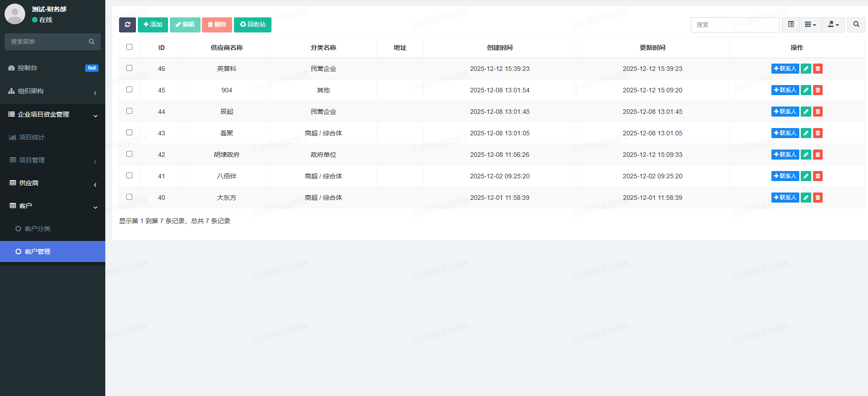Click the green 添加 button
Screen dimensions: 868x396
[x=153, y=25]
